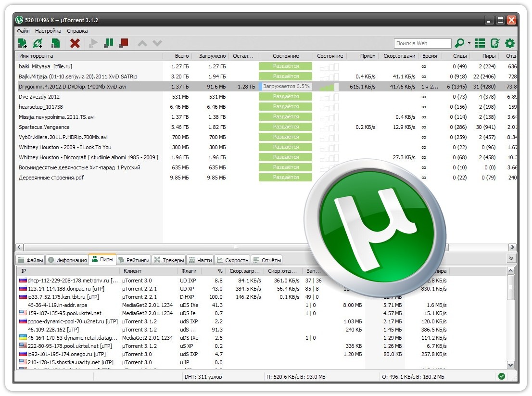Select torrent 'hearsetup_101738'
This screenshot has height=396, width=532.
[41, 107]
